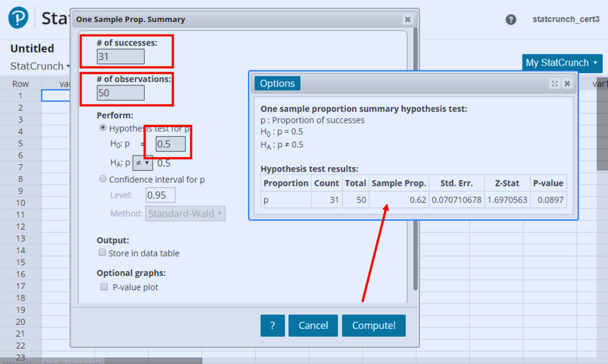608x364 pixels.
Task: Click the question mark help button
Action: [x=272, y=326]
